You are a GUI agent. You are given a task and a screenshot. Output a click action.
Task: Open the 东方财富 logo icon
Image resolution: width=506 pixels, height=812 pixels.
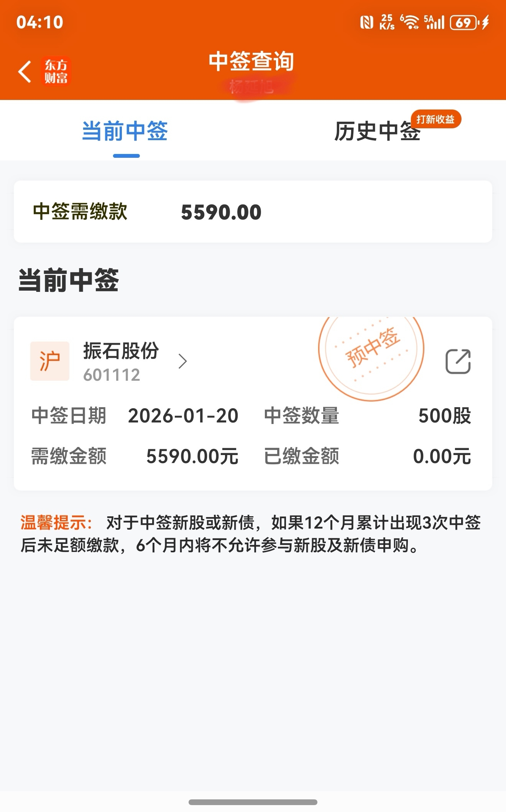56,72
